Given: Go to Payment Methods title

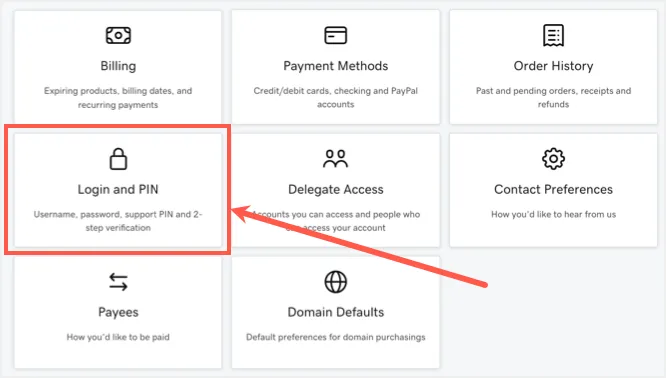Looking at the screenshot, I should tap(336, 66).
